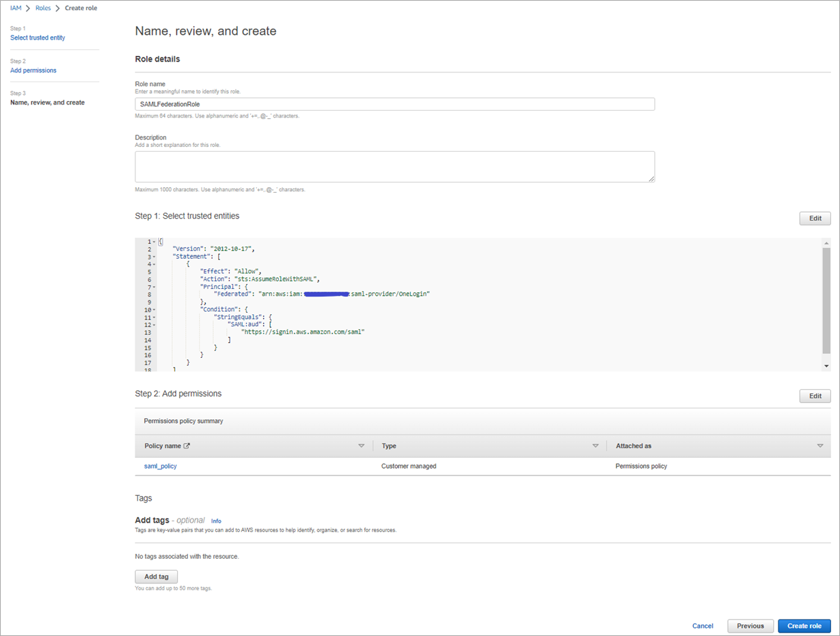Go to Roles breadcrumb link
Screen dimensions: 840x636
click(x=43, y=8)
